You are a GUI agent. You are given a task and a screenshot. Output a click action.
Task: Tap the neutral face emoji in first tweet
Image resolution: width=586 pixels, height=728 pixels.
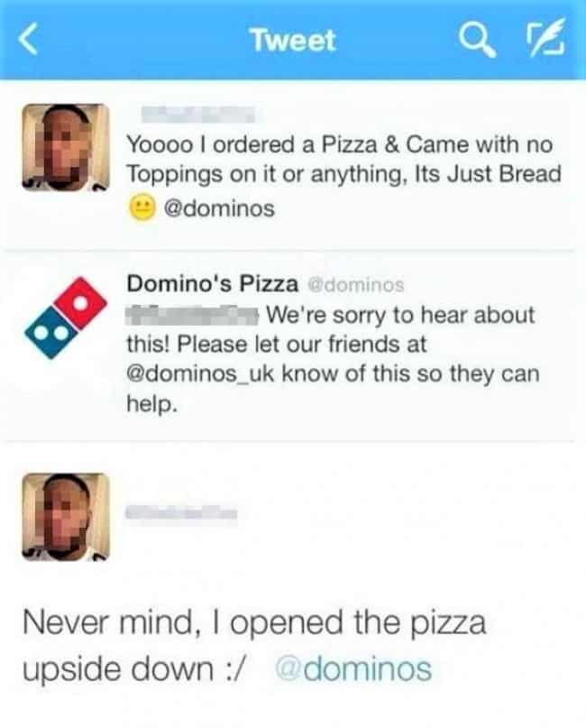(x=142, y=208)
